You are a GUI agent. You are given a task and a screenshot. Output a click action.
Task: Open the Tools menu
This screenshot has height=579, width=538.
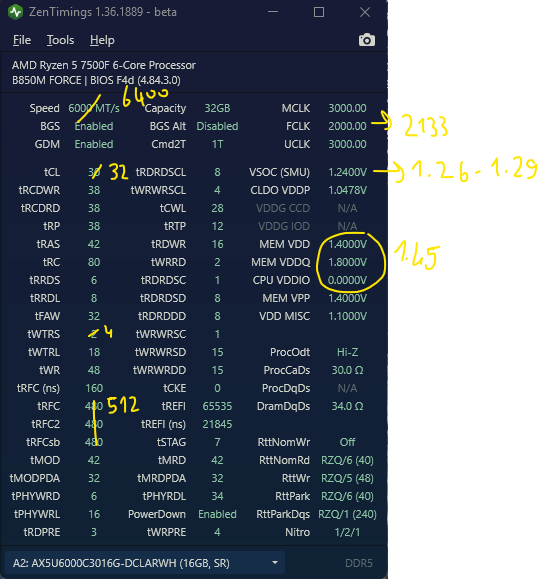click(x=60, y=40)
